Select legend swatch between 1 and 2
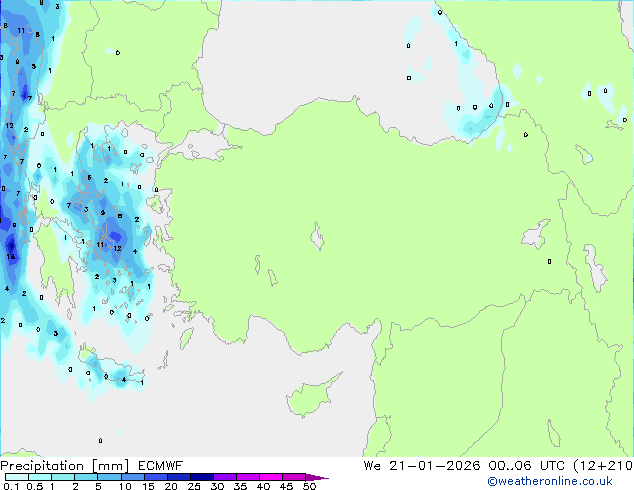This screenshot has width=634, height=490. coord(63,477)
